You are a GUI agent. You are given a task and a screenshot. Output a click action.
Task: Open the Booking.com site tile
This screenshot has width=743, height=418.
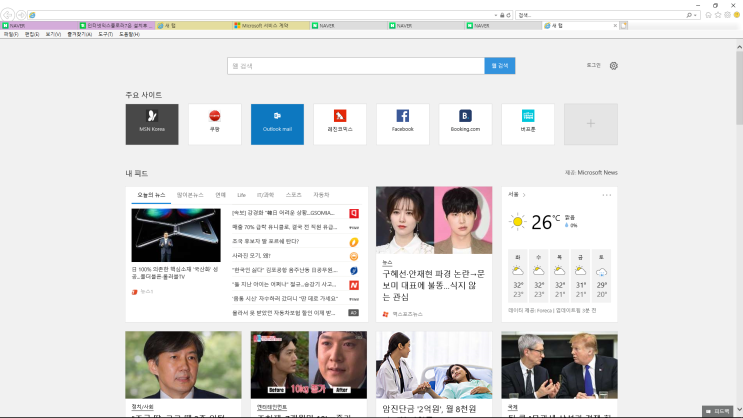click(465, 124)
